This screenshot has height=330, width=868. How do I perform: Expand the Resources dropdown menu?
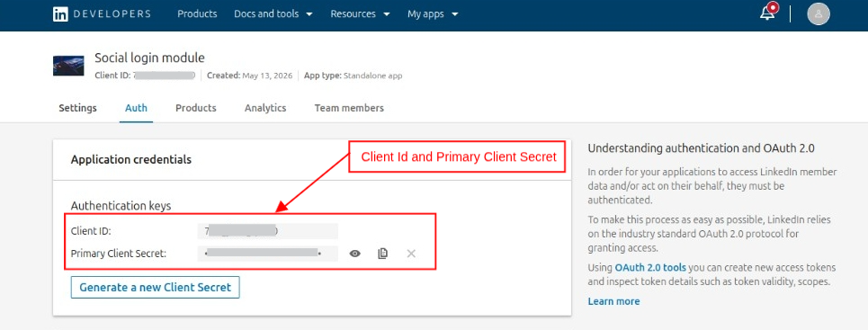click(x=361, y=13)
